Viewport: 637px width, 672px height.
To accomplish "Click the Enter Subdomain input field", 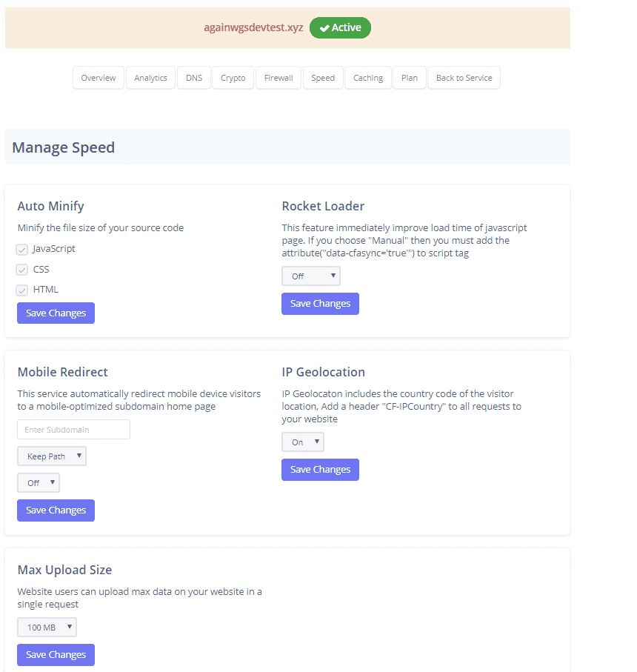I will pyautogui.click(x=73, y=430).
